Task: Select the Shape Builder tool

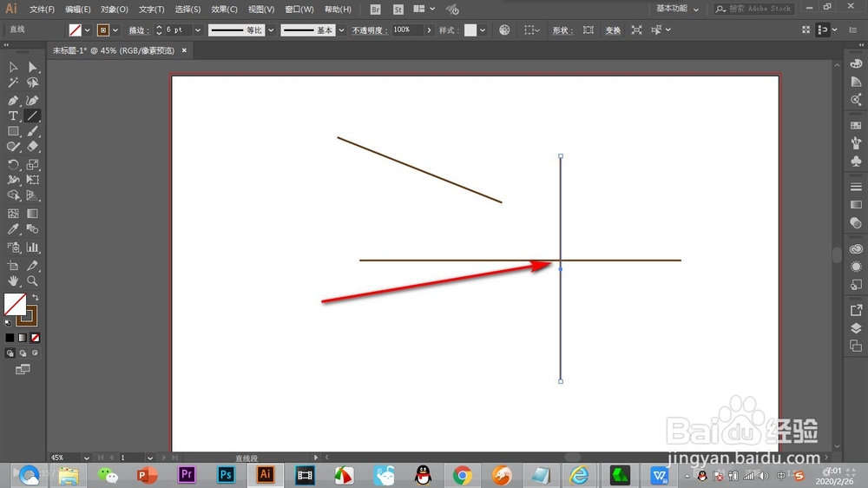Action: (x=13, y=195)
